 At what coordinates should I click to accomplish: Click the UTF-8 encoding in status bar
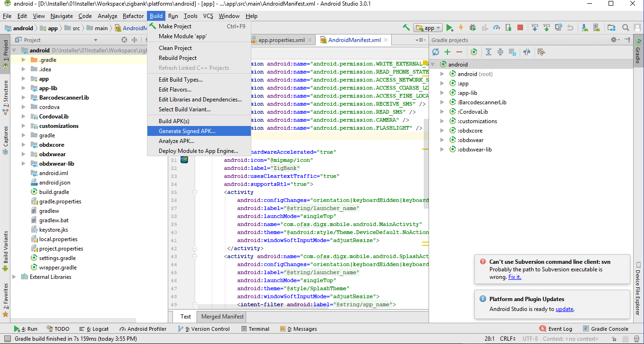[530, 338]
